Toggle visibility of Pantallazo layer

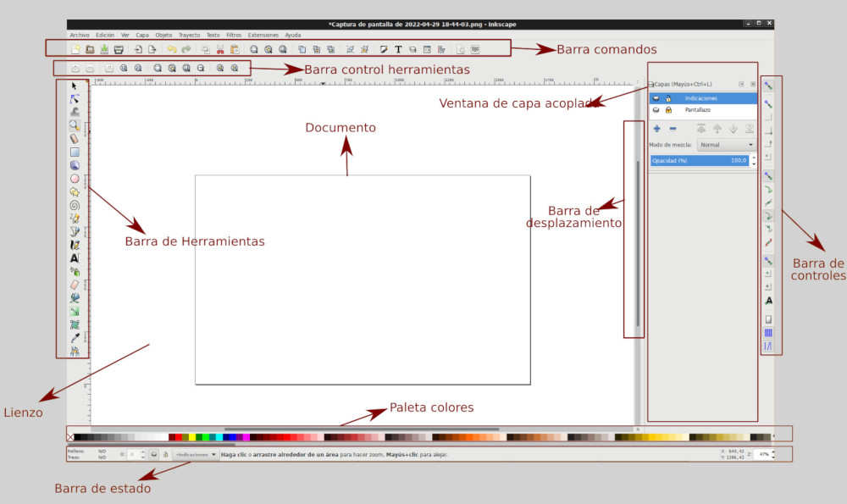click(656, 109)
